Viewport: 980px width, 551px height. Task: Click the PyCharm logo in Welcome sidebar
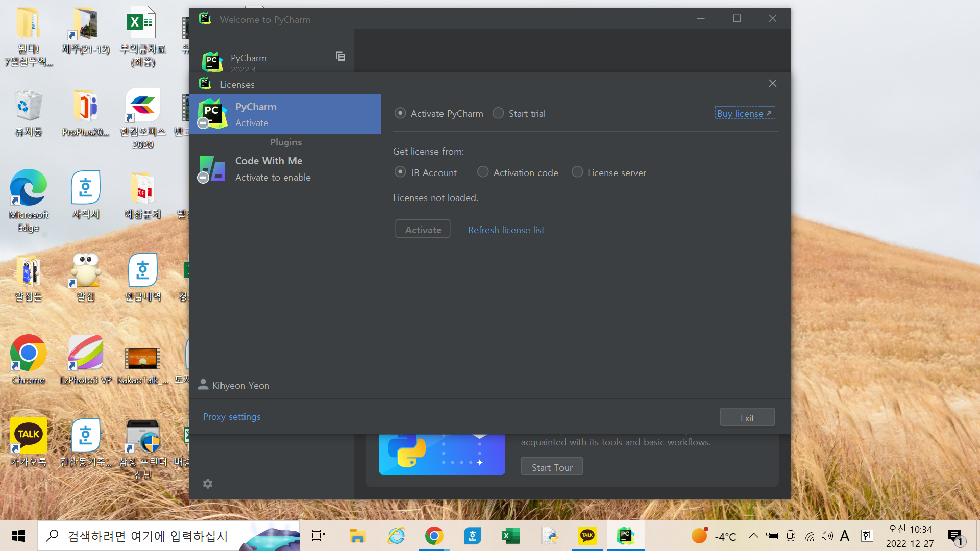tap(212, 62)
